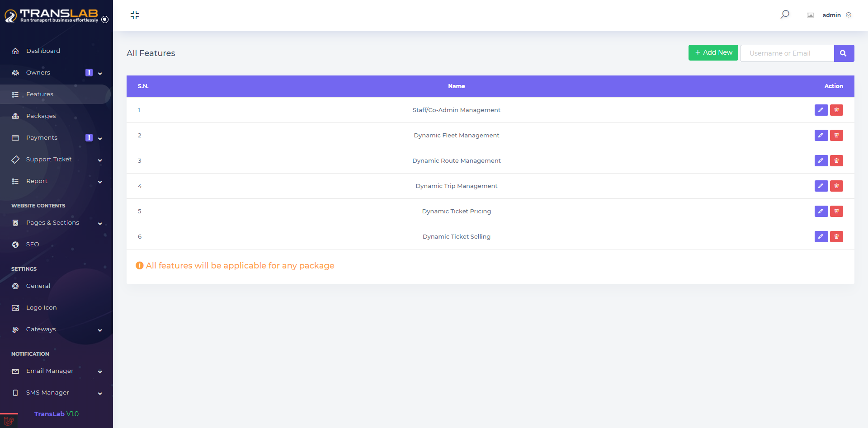The height and width of the screenshot is (428, 868).
Task: Edit the Dynamic Route Management feature
Action: tap(821, 160)
